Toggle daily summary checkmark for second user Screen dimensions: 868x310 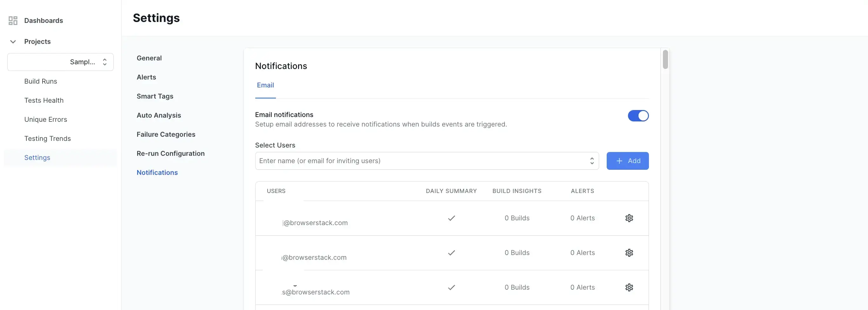451,253
